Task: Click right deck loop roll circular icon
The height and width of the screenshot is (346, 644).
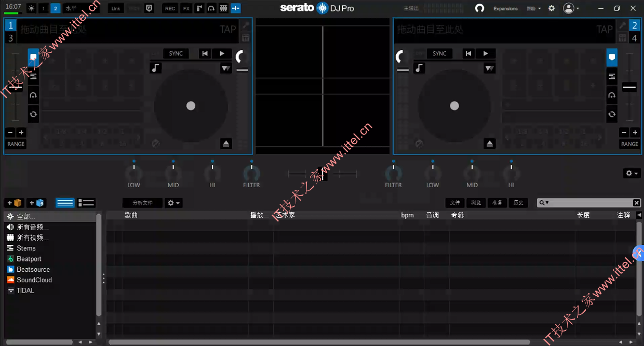Action: coord(612,114)
